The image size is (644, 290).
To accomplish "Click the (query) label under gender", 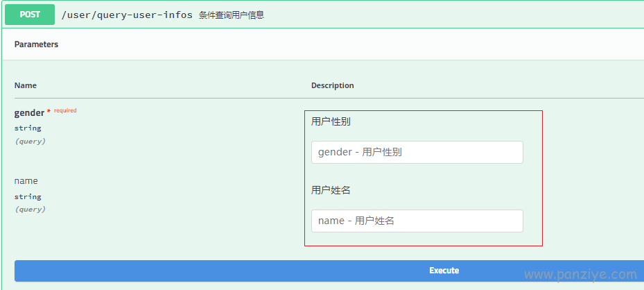I will pyautogui.click(x=31, y=142).
